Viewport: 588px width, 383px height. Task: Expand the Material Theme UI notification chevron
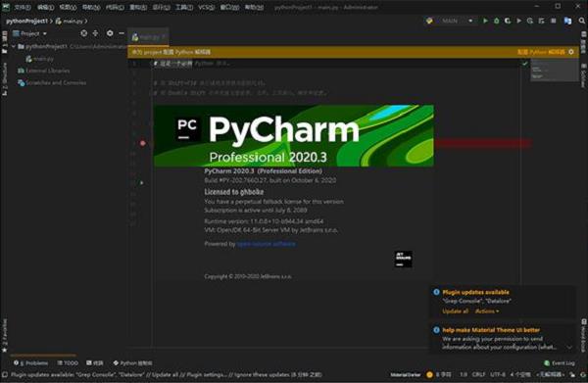point(569,347)
